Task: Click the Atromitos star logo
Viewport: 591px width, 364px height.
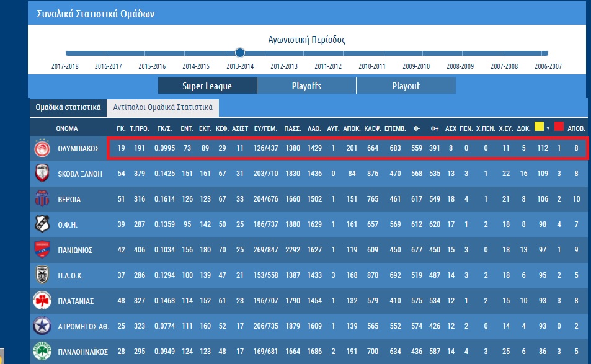Action: pos(42,326)
